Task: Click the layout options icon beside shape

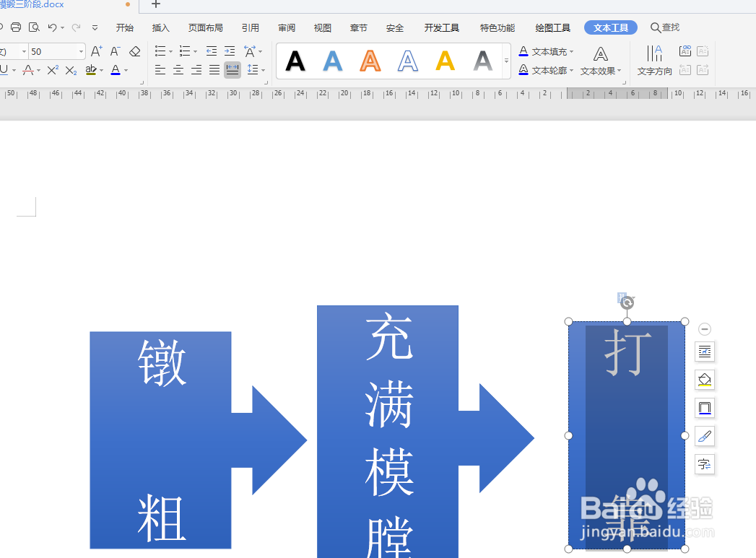Action: point(705,352)
